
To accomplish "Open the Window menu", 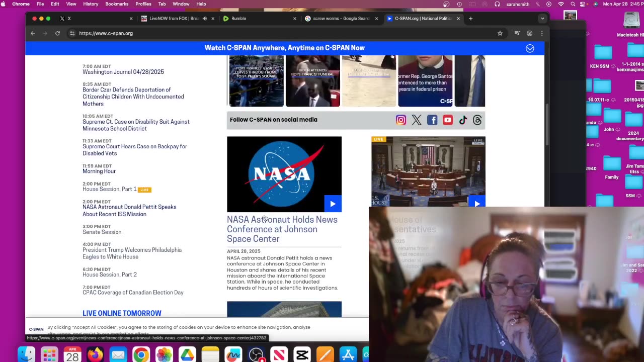I will [x=181, y=4].
